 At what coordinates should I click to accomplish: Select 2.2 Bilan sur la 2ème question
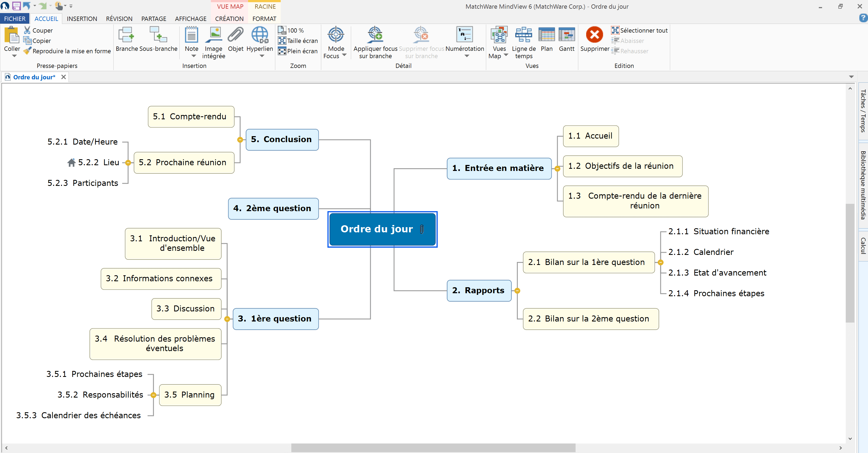591,319
